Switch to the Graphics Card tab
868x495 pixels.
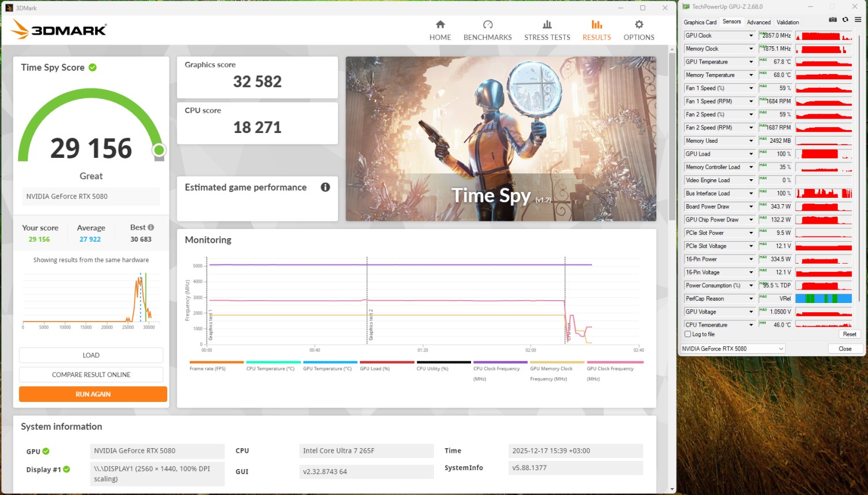700,23
